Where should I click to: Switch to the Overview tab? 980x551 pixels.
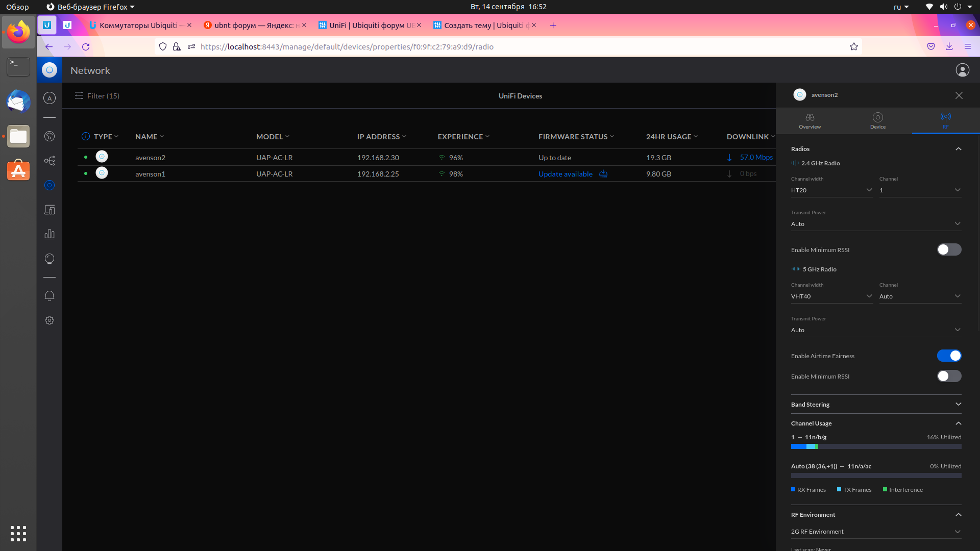click(x=810, y=121)
